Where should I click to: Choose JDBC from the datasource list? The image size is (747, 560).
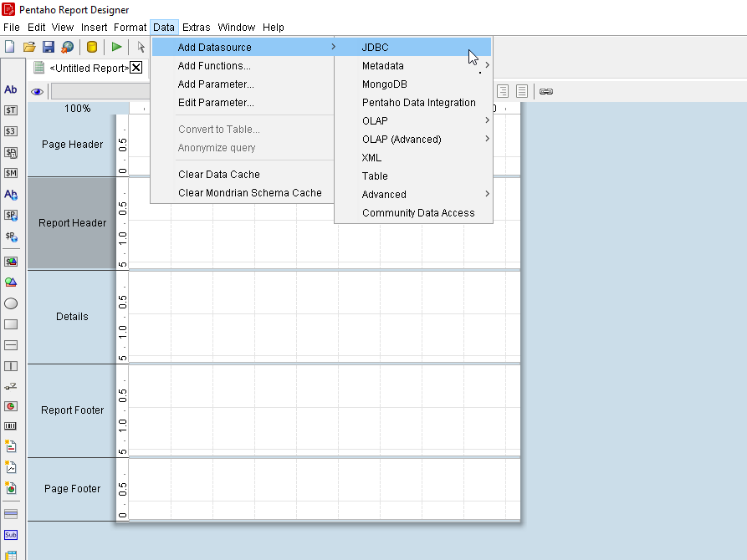pyautogui.click(x=413, y=47)
